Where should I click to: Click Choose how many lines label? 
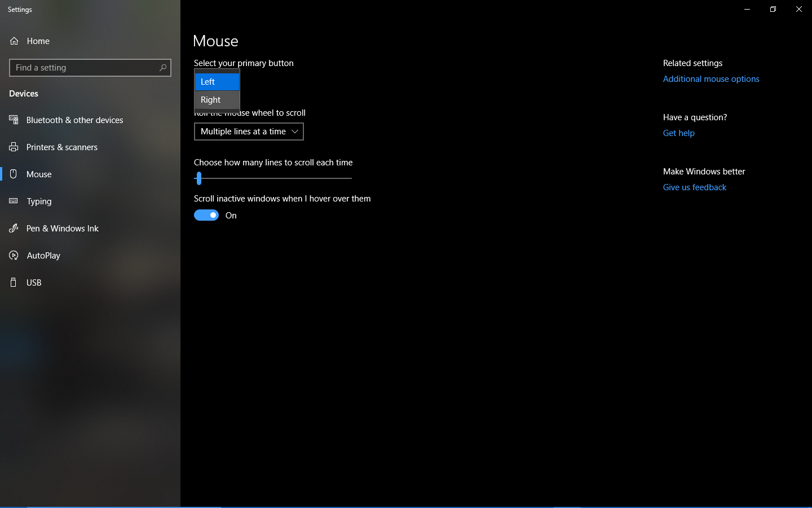coord(273,163)
